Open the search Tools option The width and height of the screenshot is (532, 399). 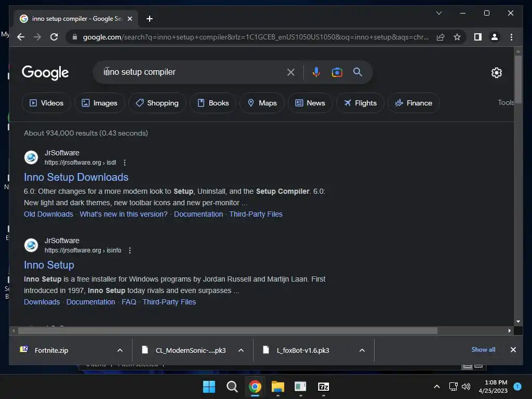pos(506,102)
